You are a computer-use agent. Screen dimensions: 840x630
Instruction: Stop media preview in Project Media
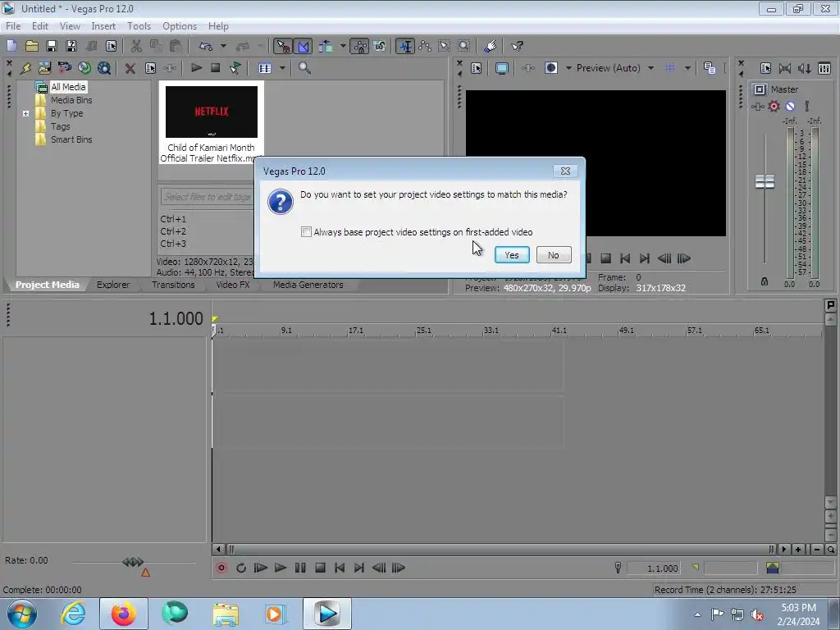(x=216, y=68)
